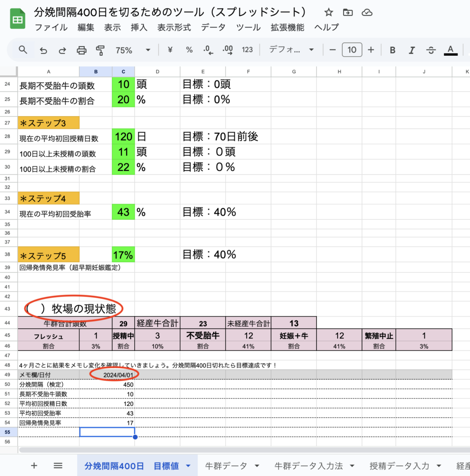The width and height of the screenshot is (470, 476).
Task: Click the font size input field
Action: point(352,50)
